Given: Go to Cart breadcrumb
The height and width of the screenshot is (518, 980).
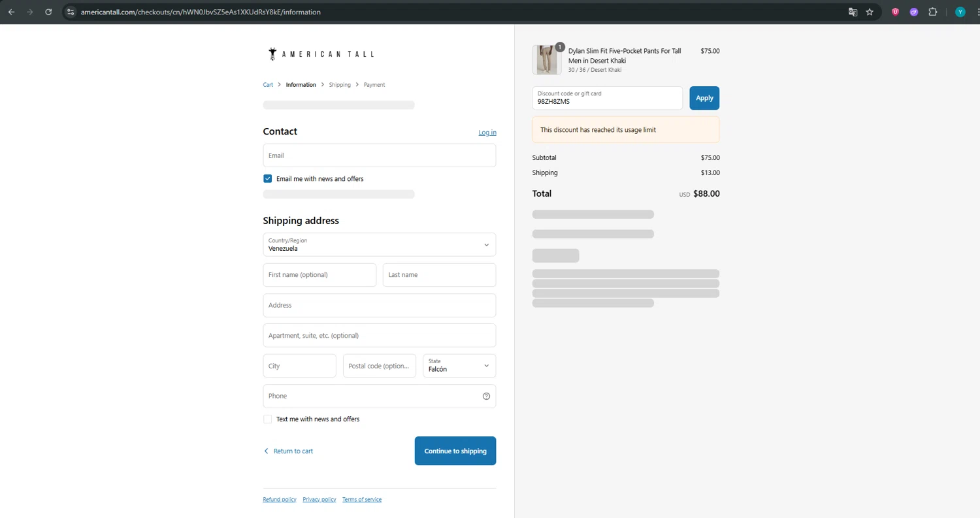Looking at the screenshot, I should [268, 85].
